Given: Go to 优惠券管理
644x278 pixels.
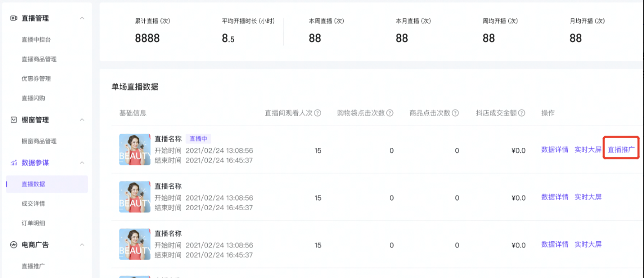Looking at the screenshot, I should tap(36, 79).
